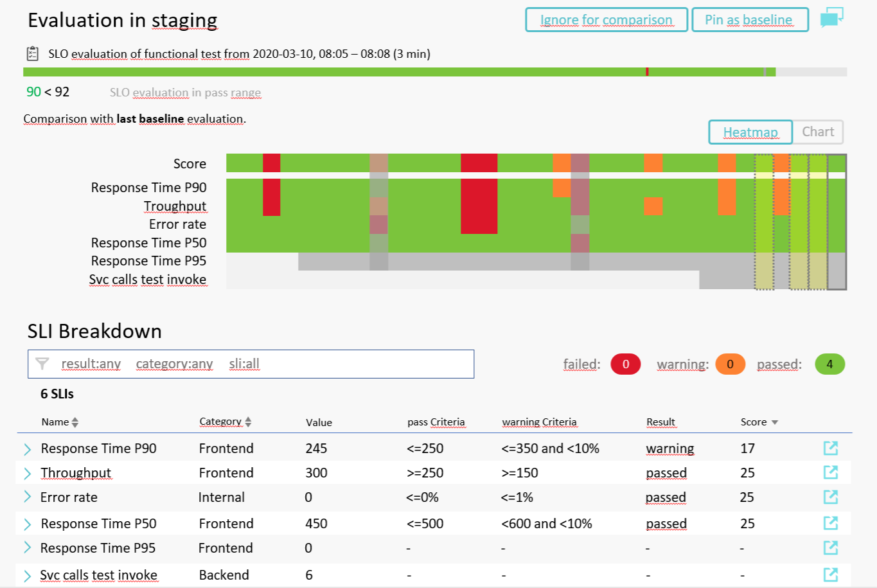Expand the Response Time P90 row
877x588 pixels.
point(26,449)
